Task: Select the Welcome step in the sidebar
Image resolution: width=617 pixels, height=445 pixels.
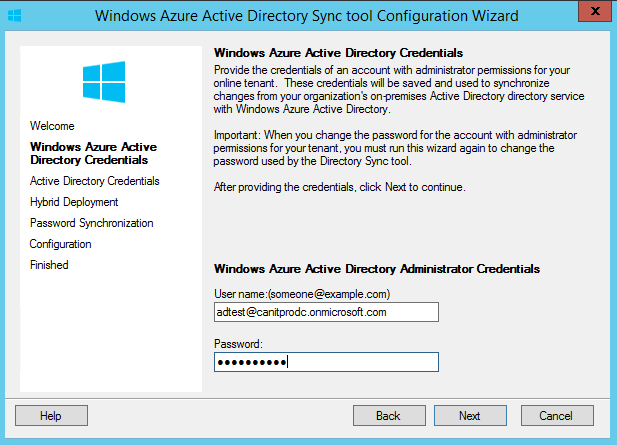Action: click(x=52, y=126)
